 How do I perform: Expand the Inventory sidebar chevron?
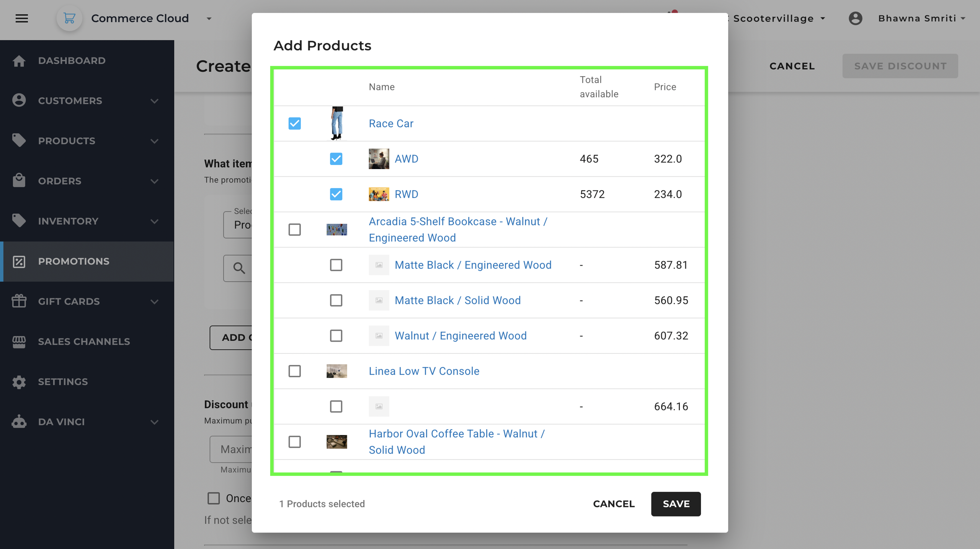[x=154, y=222]
